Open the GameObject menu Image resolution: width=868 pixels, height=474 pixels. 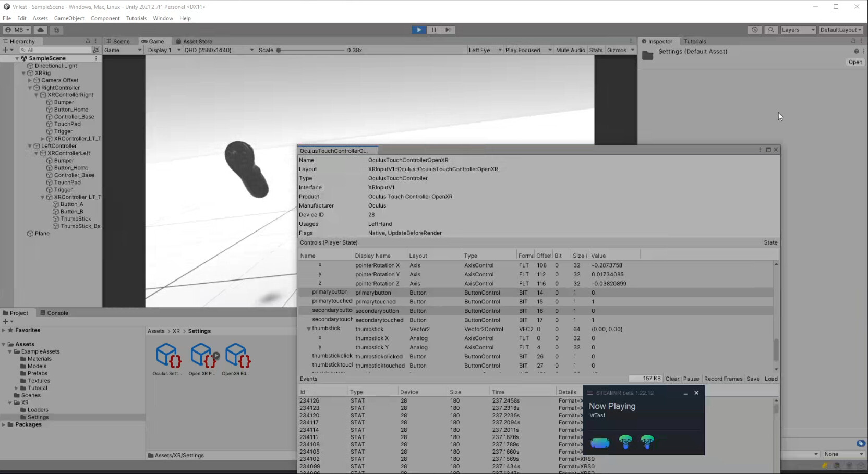tap(69, 18)
